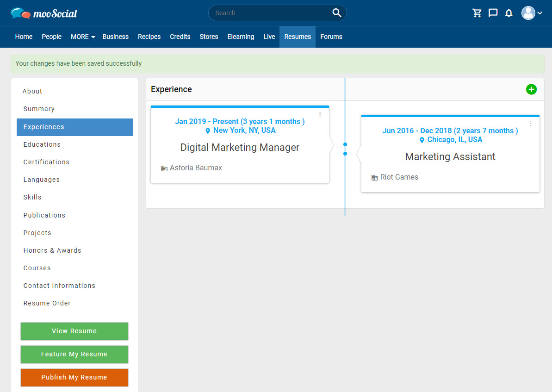Click the Riot Games company name

point(399,177)
